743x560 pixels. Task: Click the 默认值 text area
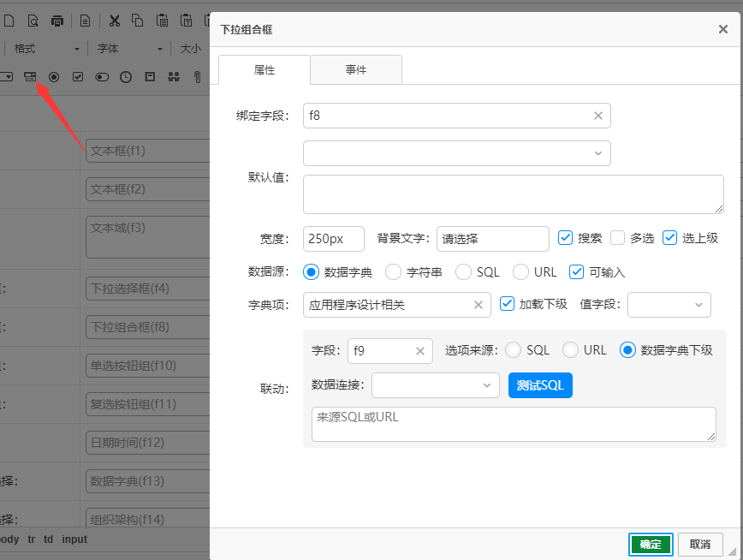point(514,194)
